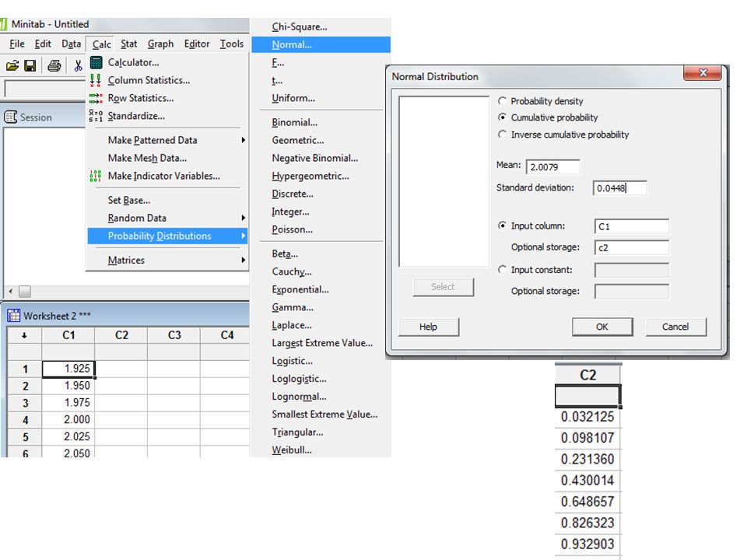
Task: Click the C2 result value 0.430014
Action: coord(588,481)
